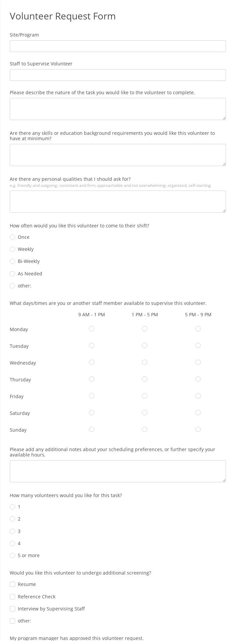Tick Interview by Supervising Staff checkbox

(12, 609)
